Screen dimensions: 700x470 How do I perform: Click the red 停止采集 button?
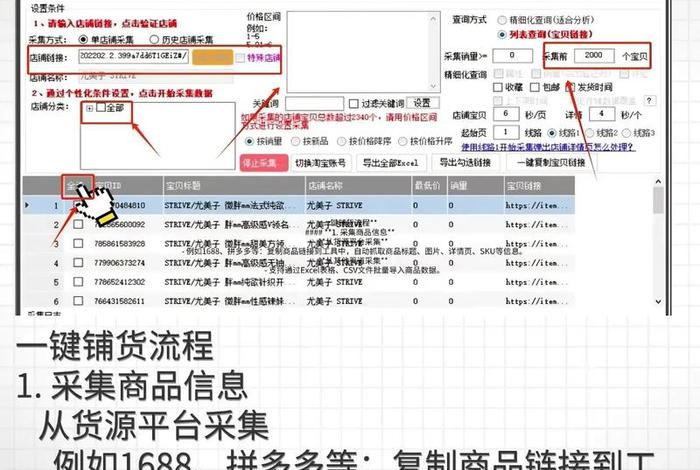(x=264, y=163)
